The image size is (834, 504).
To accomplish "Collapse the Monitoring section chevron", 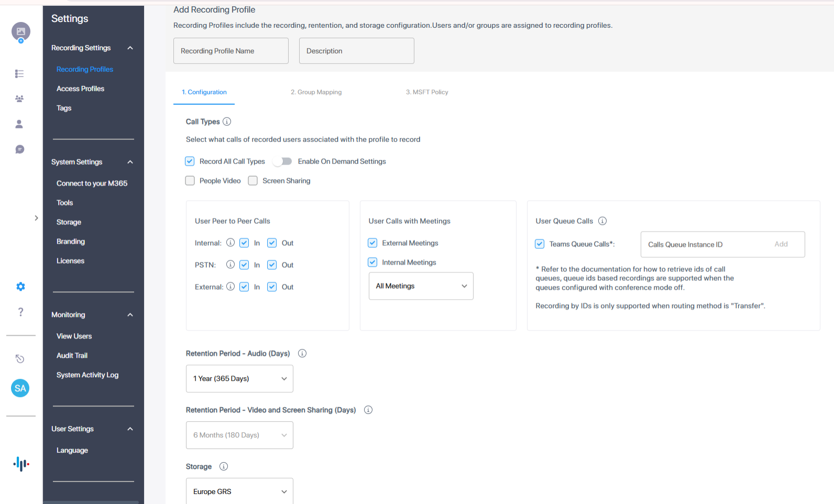I will 130,315.
